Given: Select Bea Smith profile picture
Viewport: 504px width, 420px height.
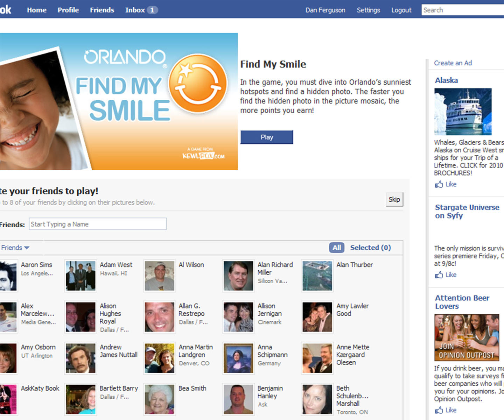Looking at the screenshot, I should (160, 400).
